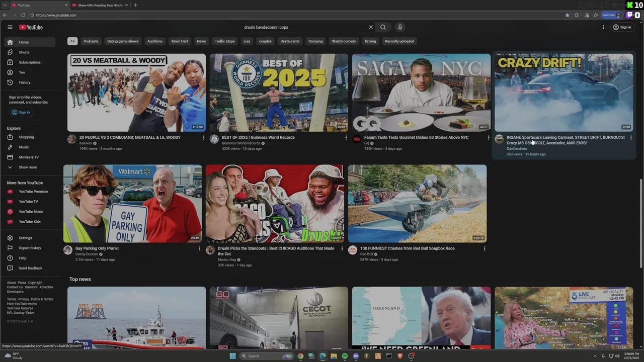644x362 pixels.
Task: Click the Privacy footer link
Action: (x=24, y=299)
